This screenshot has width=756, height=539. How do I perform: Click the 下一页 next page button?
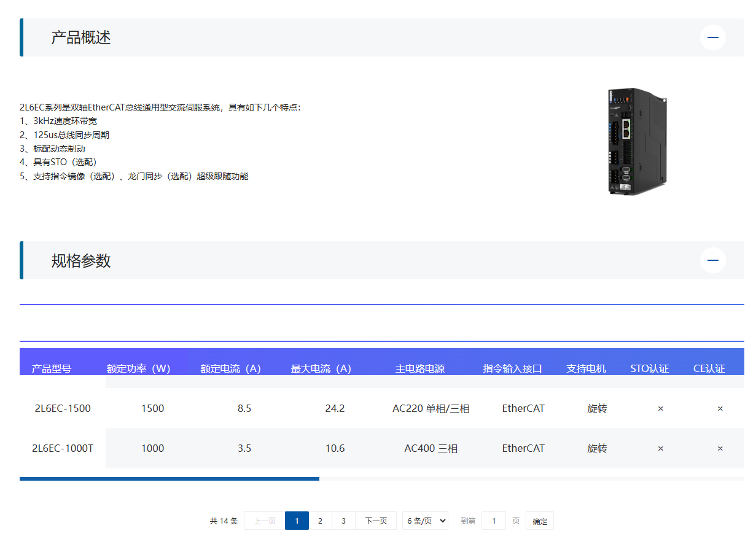click(375, 520)
